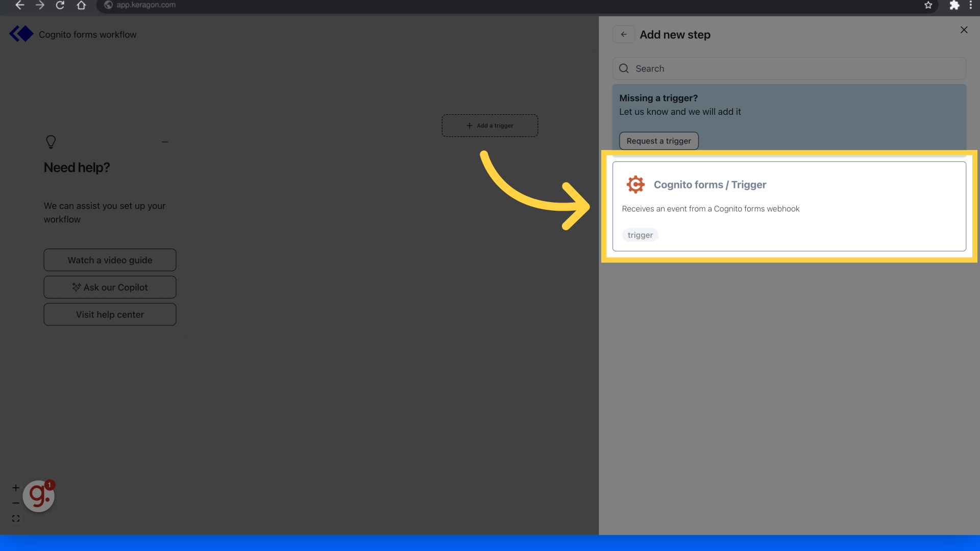
Task: Click the lightbulb icon in Need help panel
Action: (x=51, y=142)
